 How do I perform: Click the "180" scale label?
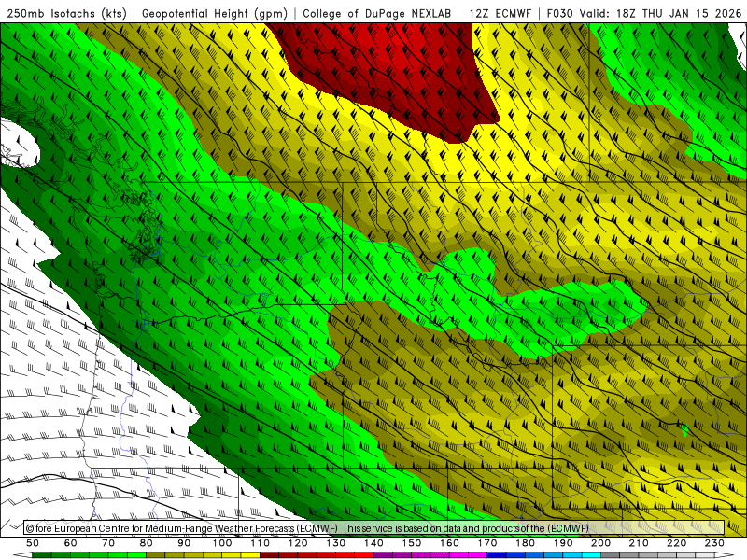[525, 543]
